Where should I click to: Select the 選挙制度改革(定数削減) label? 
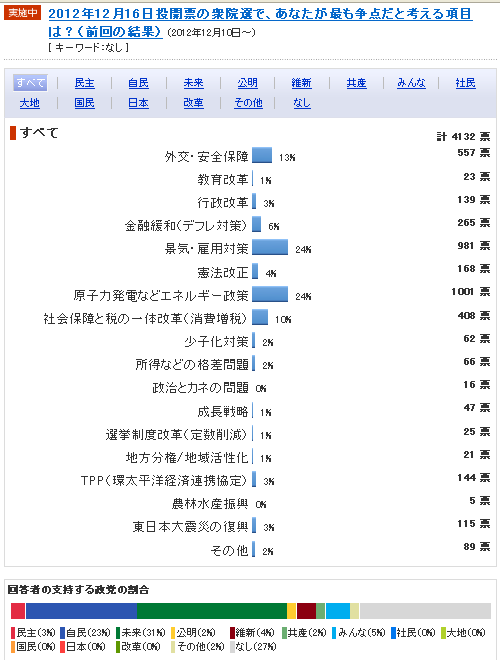pyautogui.click(x=176, y=434)
